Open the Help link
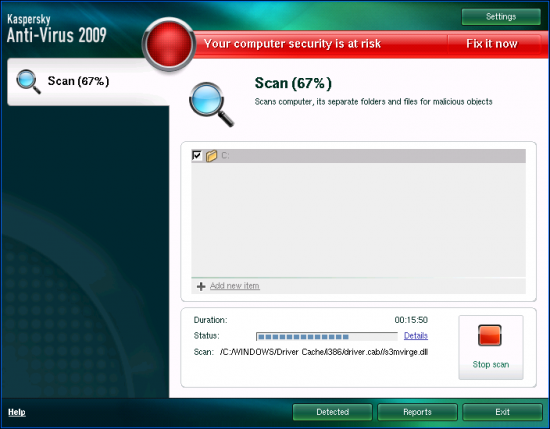 (17, 412)
